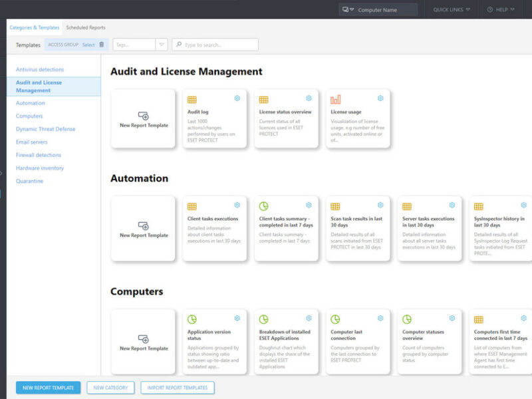Screen dimensions: 532x399
Task: Click the gear icon on Audit log card
Action: click(x=237, y=98)
